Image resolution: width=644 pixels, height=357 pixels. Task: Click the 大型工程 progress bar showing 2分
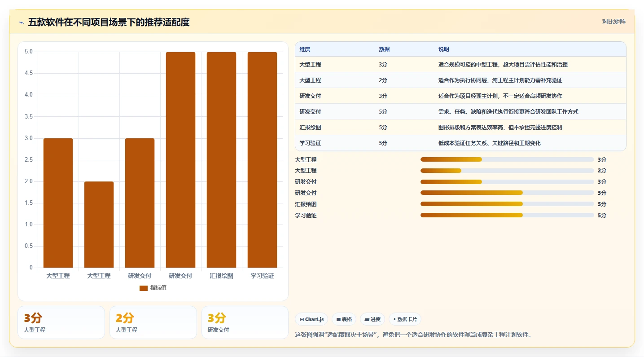(507, 171)
